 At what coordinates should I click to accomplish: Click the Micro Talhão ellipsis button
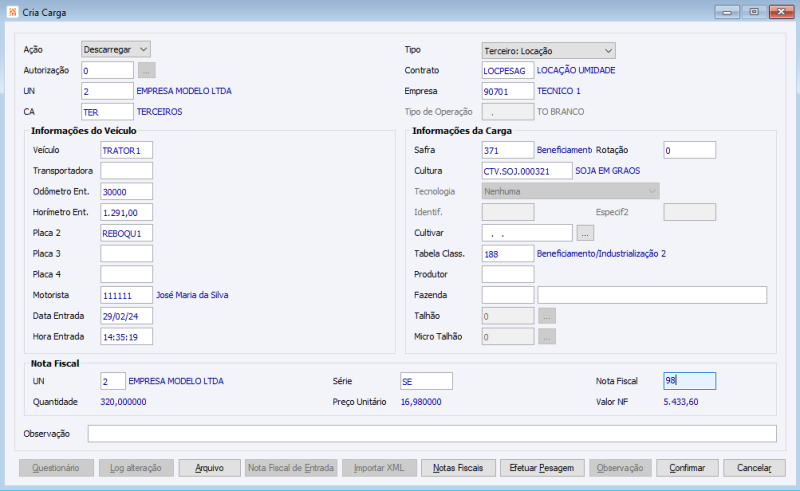546,337
